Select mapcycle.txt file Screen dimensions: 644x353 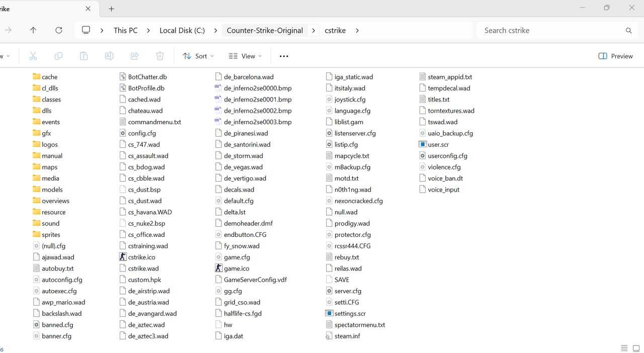[x=347, y=155]
